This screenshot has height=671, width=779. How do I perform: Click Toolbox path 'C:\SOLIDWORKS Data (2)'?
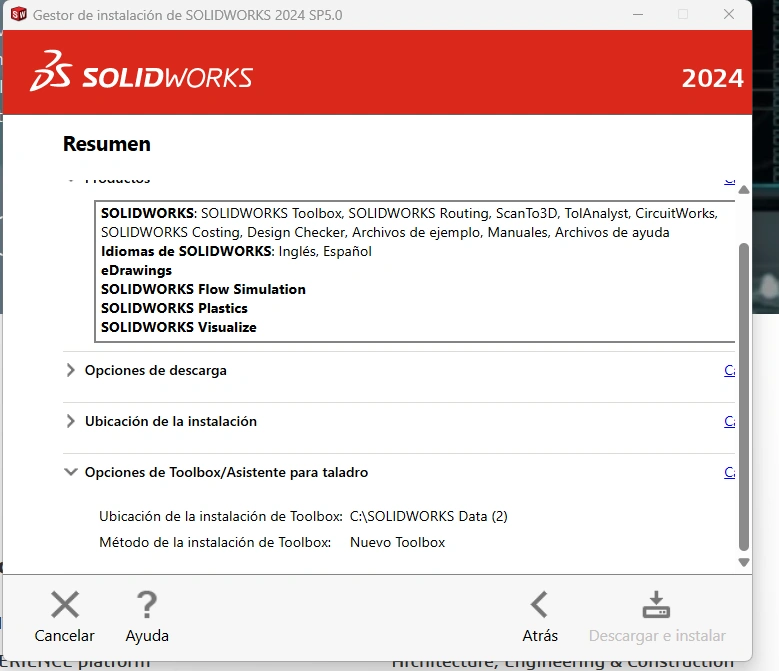tap(429, 517)
